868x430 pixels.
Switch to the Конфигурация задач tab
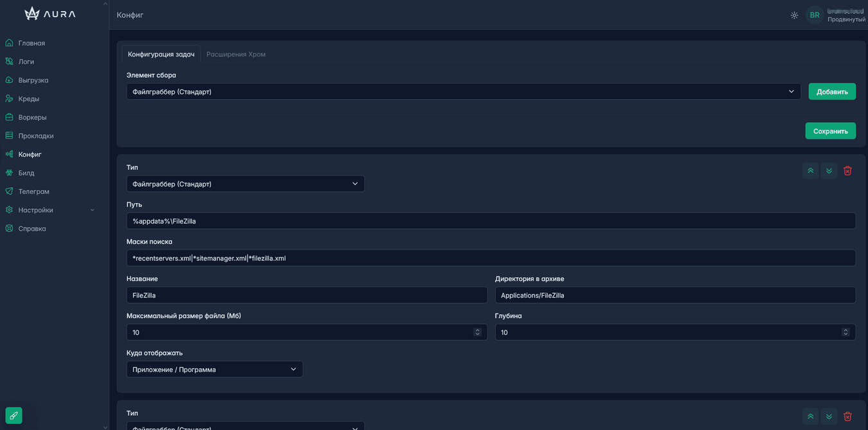161,54
